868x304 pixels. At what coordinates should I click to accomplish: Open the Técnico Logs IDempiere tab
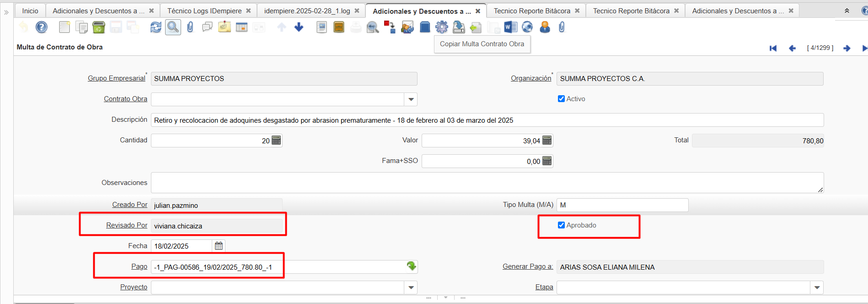click(204, 11)
